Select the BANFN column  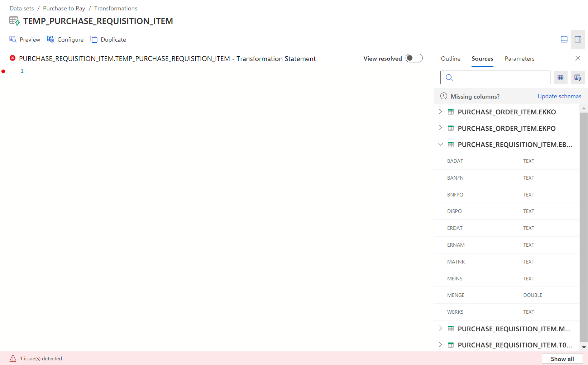point(506,178)
